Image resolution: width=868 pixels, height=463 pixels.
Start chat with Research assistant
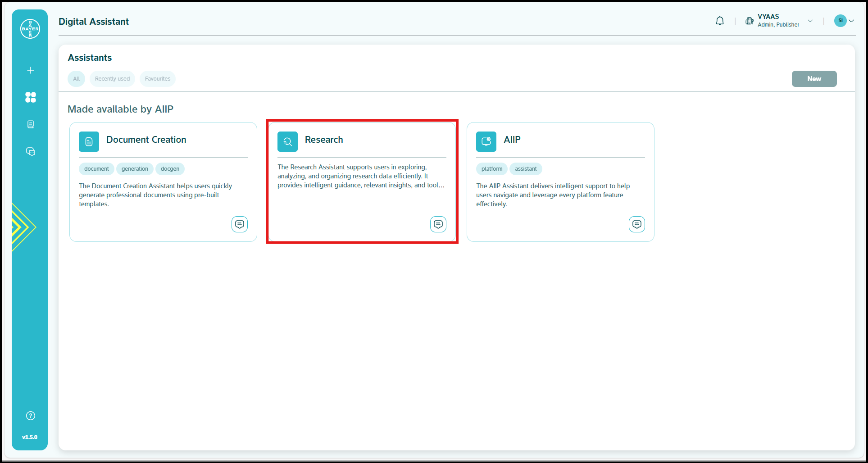click(438, 224)
